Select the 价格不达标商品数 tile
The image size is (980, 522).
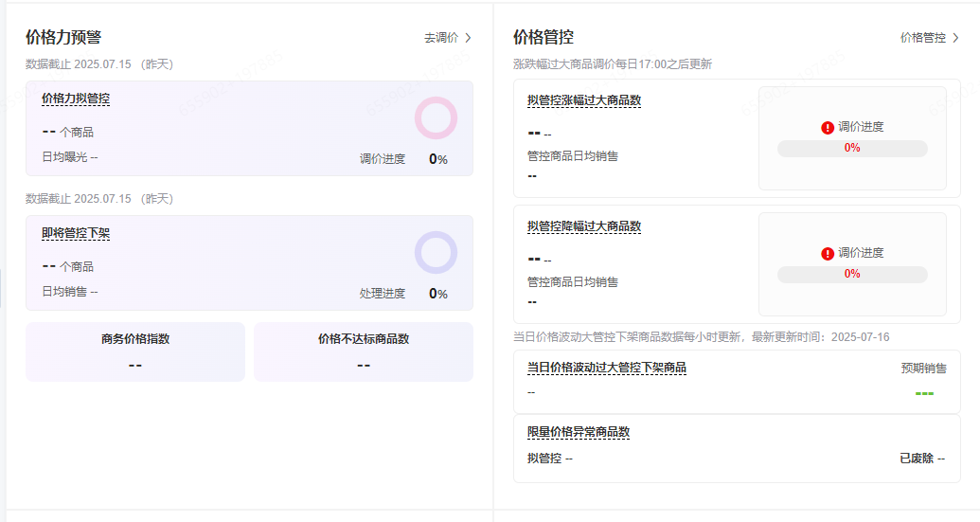coord(364,351)
